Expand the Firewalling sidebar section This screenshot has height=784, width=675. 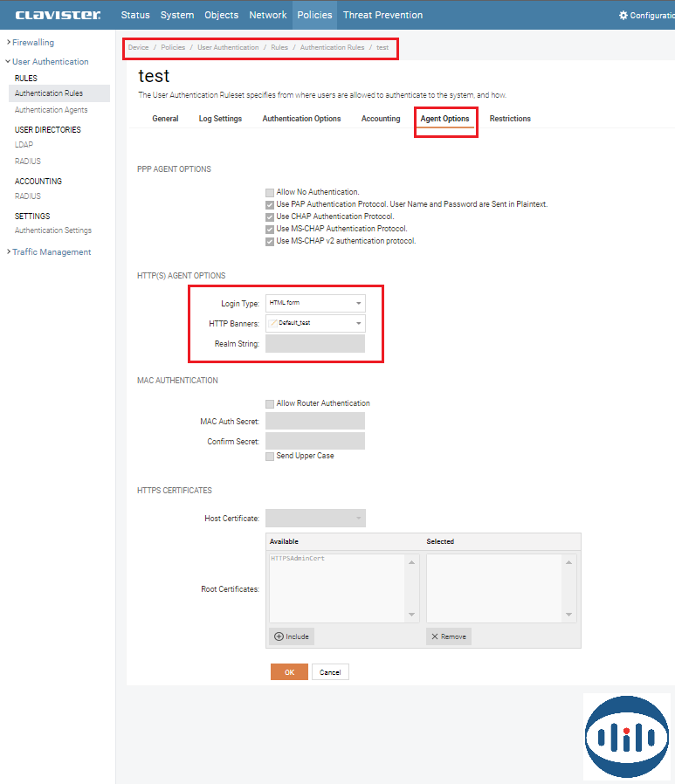click(x=32, y=42)
